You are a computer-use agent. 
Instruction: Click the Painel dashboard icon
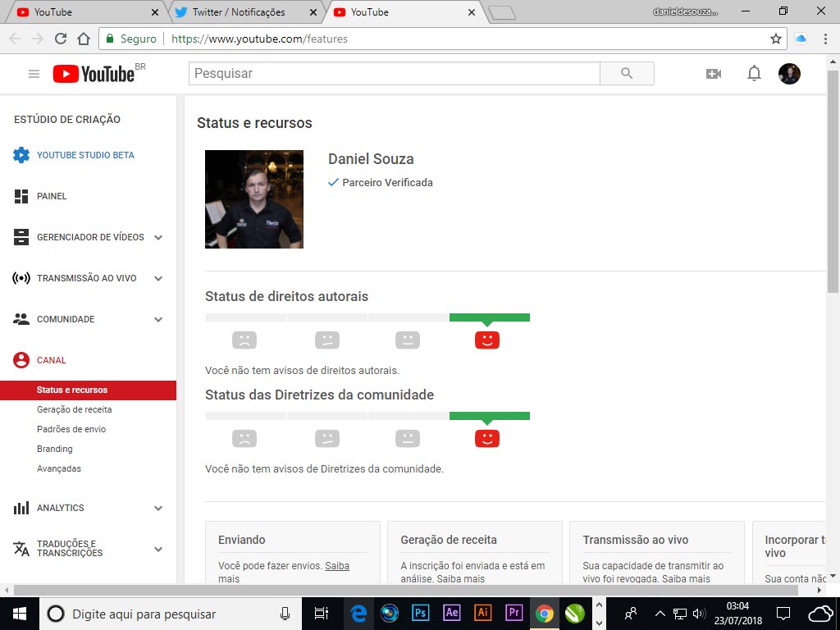(21, 196)
